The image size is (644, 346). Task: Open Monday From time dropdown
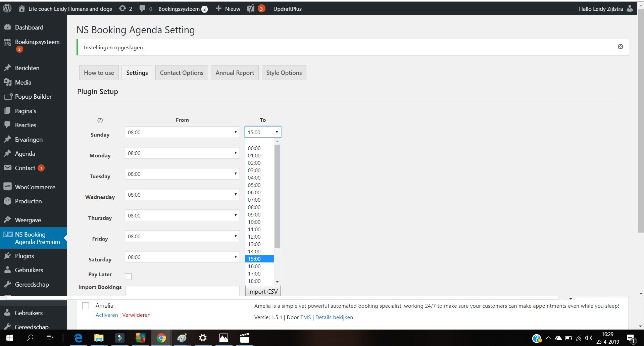tap(182, 153)
